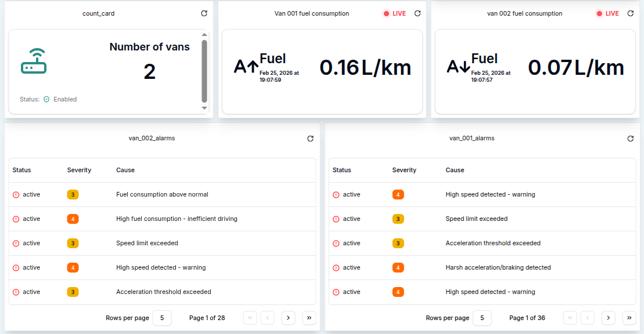Refresh the van_002_alarms widget
Screen dimensions: 644x334
pyautogui.click(x=310, y=139)
